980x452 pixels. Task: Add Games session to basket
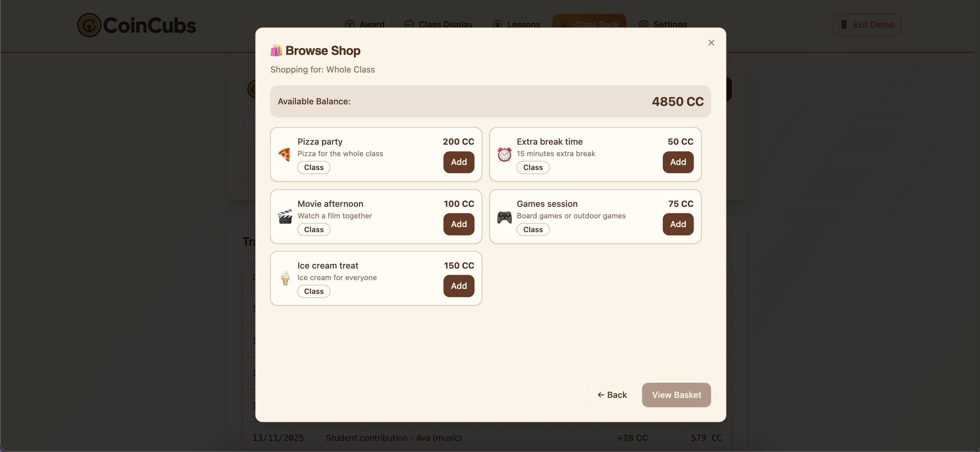[x=677, y=224]
